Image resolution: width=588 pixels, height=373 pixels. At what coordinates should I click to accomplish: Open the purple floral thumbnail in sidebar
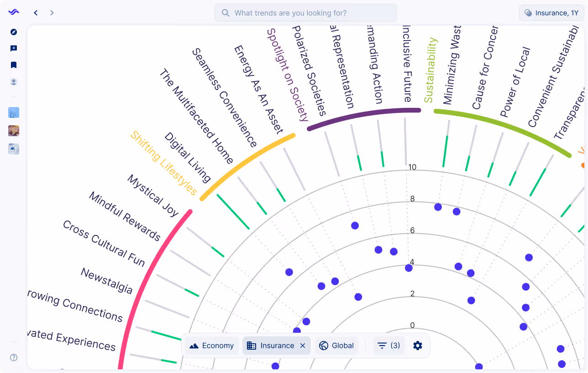pos(14,131)
